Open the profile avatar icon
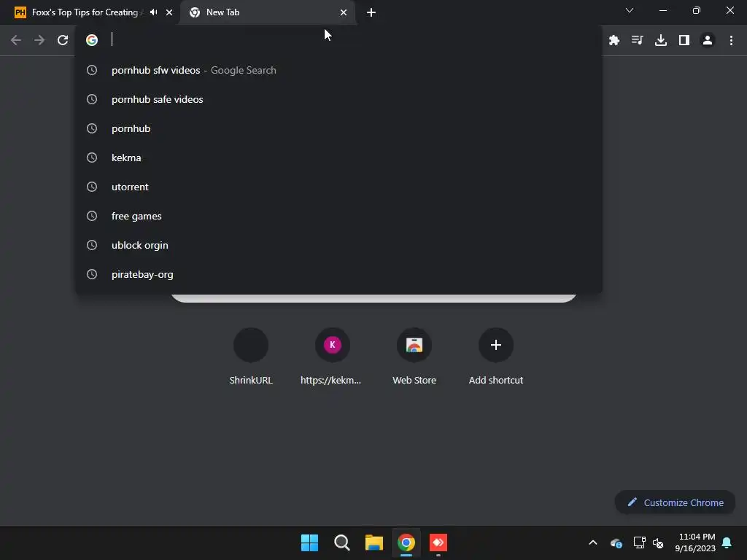 708,41
